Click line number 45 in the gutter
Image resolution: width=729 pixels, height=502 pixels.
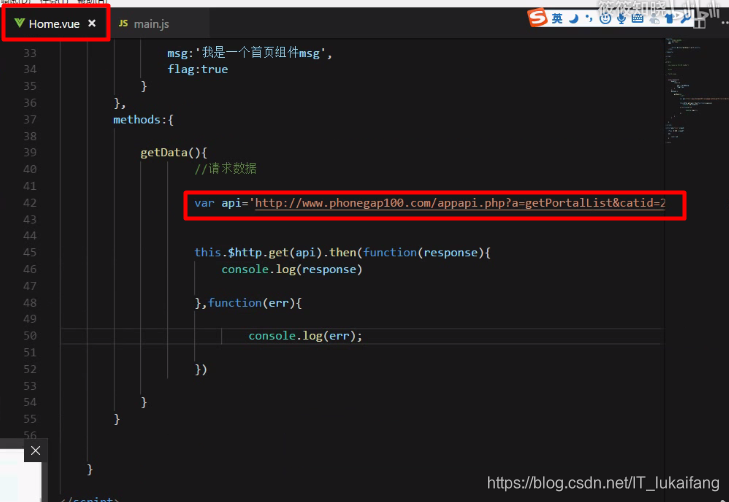click(x=30, y=252)
